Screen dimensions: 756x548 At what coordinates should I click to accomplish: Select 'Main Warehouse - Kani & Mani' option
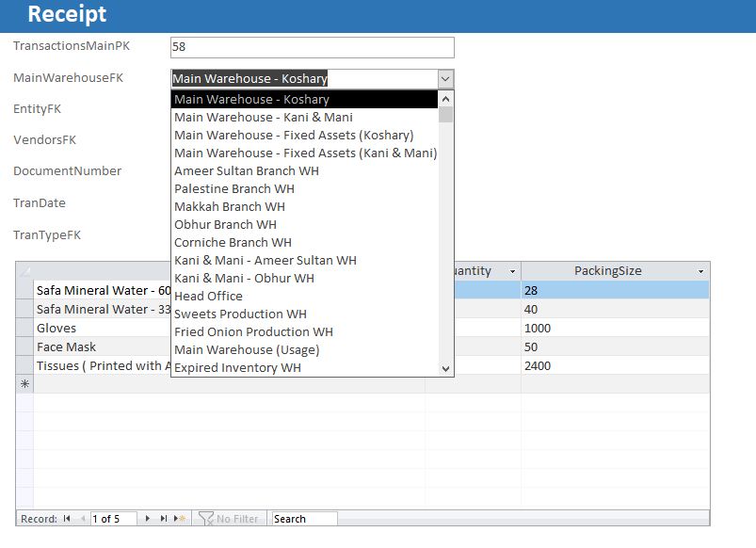coord(305,117)
